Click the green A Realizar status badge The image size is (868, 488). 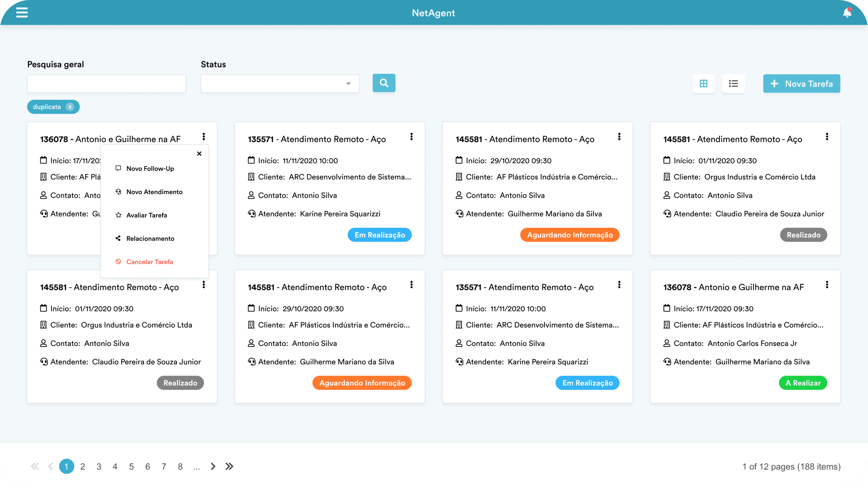(803, 383)
